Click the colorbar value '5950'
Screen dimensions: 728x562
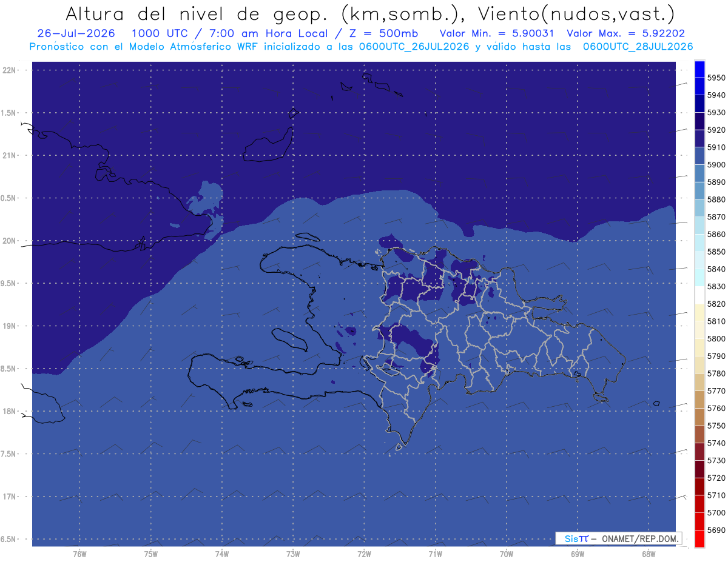coord(716,78)
